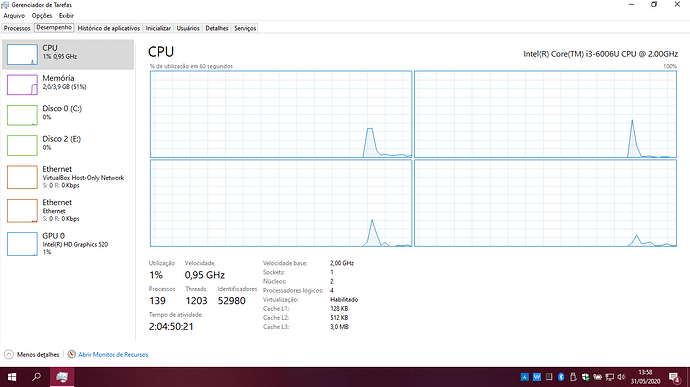
Task: Open Disco 2 (E:) performance view
Action: point(68,145)
